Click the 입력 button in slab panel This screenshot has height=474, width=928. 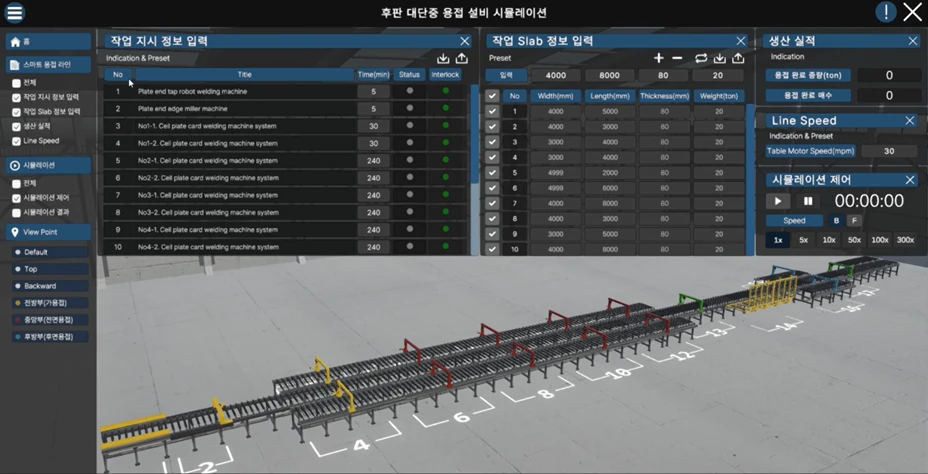tap(506, 75)
